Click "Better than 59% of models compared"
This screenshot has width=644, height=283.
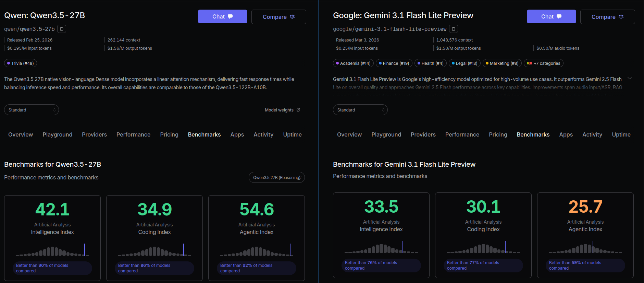pyautogui.click(x=585, y=266)
